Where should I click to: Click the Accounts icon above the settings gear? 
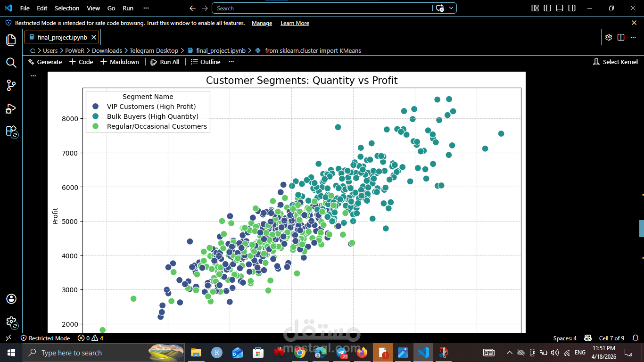tap(11, 298)
